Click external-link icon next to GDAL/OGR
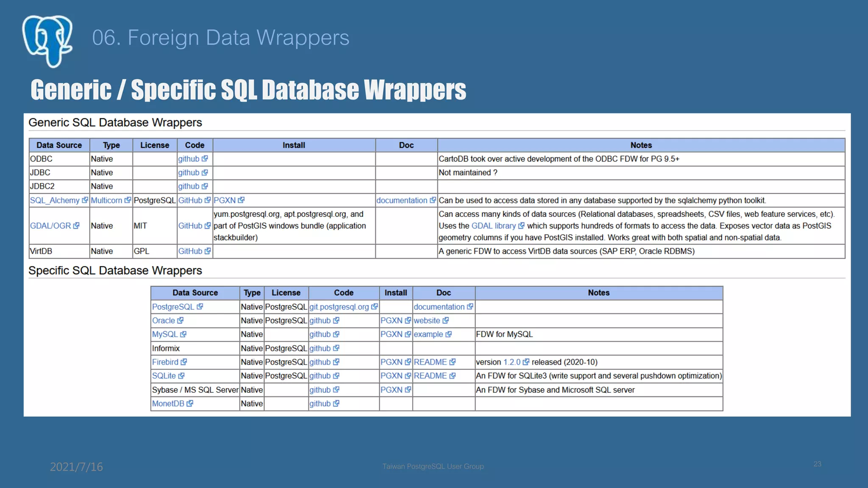Image resolution: width=868 pixels, height=488 pixels. (x=76, y=225)
